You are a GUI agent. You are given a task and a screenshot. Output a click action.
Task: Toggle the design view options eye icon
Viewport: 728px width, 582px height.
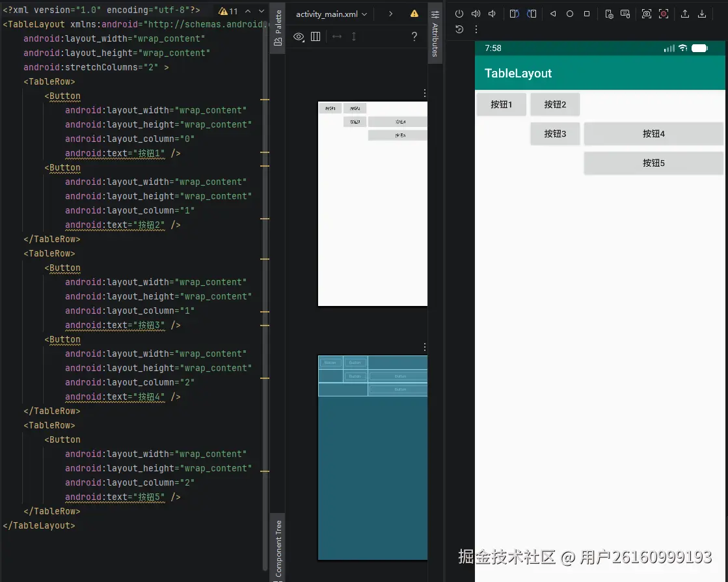point(299,37)
